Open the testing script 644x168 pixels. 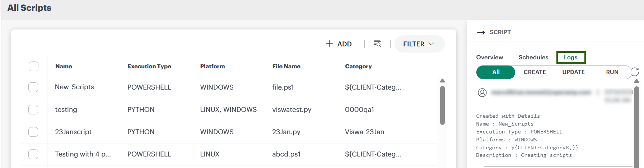pyautogui.click(x=66, y=109)
